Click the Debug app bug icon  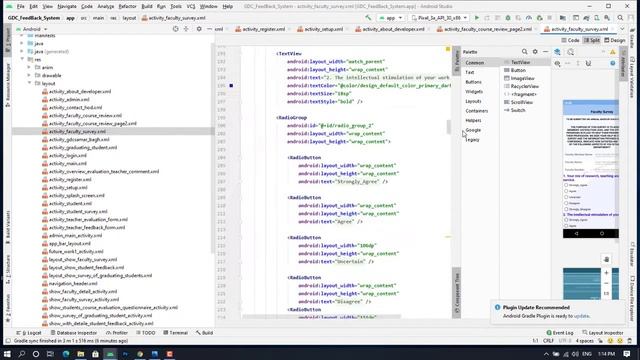(x=508, y=18)
